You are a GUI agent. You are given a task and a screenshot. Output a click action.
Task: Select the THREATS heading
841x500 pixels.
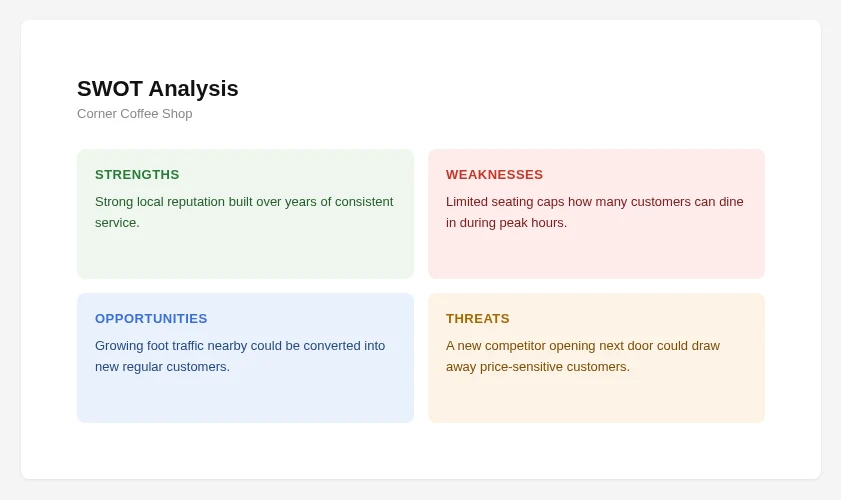(478, 319)
